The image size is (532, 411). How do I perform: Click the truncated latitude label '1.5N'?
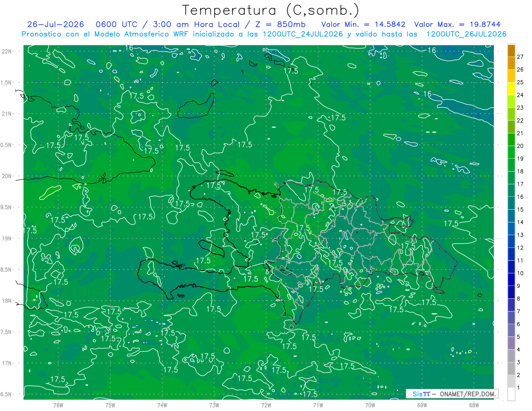[x=7, y=82]
